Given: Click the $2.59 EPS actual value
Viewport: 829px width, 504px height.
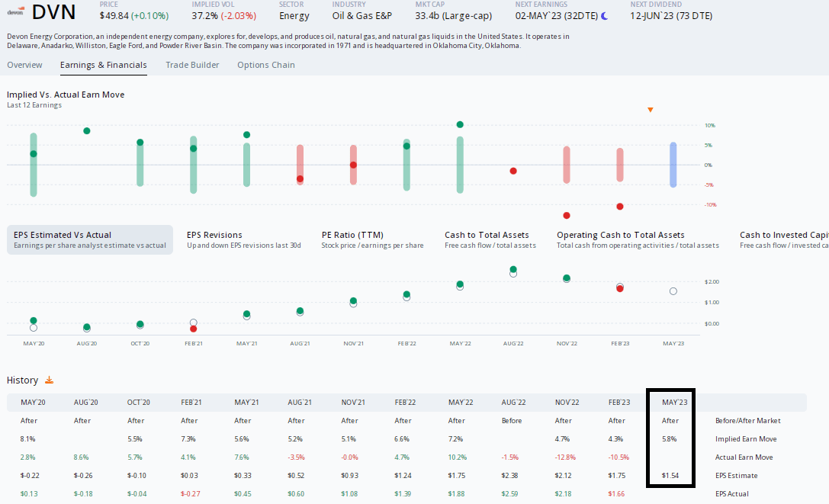Looking at the screenshot, I should [x=509, y=494].
